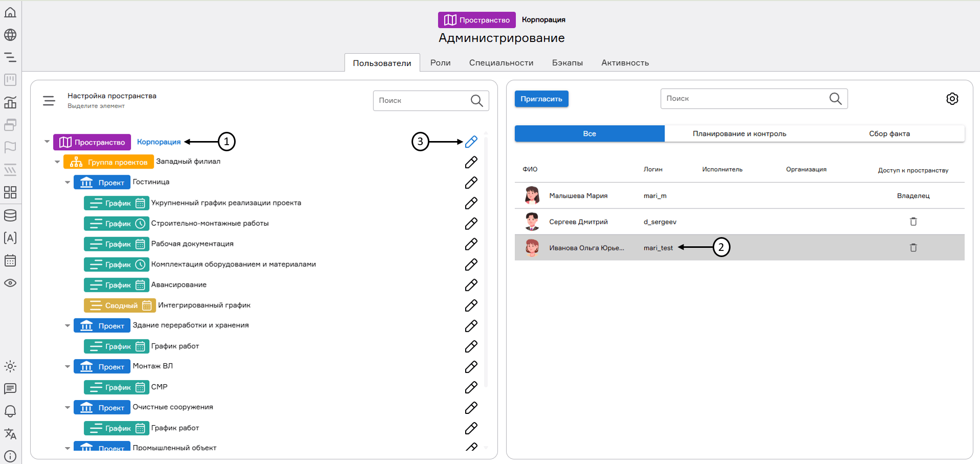Collapse the Монтаж ВЛ project node
This screenshot has width=980, height=464.
67,366
